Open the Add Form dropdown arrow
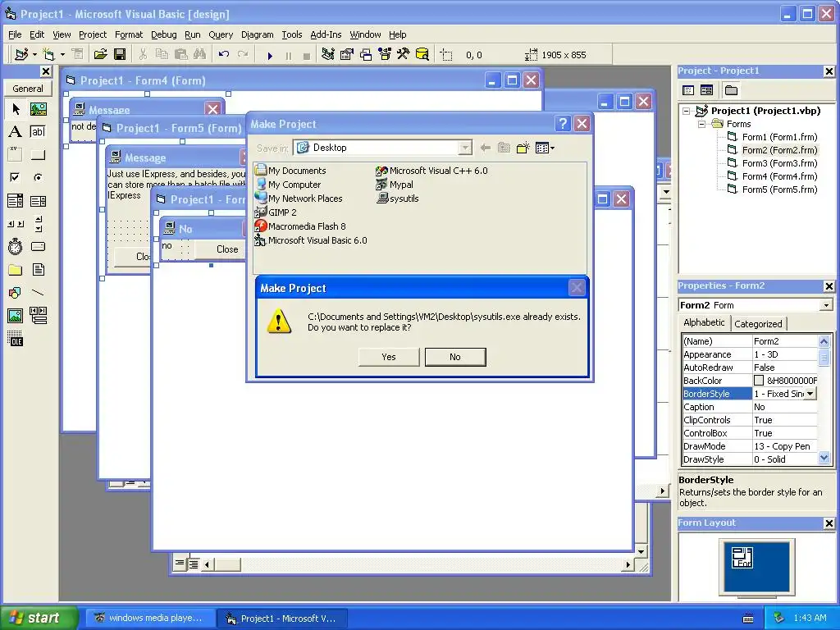This screenshot has height=630, width=840. pyautogui.click(x=62, y=55)
